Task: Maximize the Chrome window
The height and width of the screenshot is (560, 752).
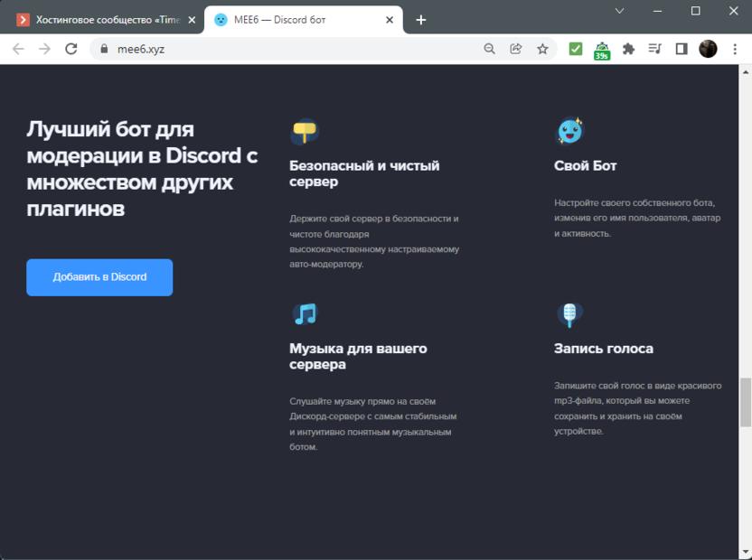Action: pyautogui.click(x=695, y=11)
